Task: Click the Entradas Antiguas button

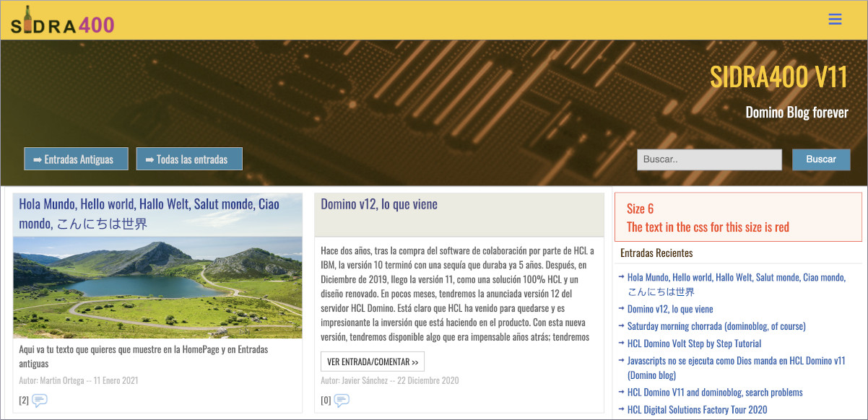Action: 76,159
